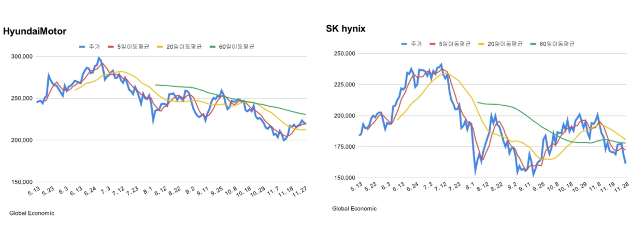Click the blue 주가 legend marker in SK hynix chart
Screen dimensions: 644x231
tap(404, 44)
